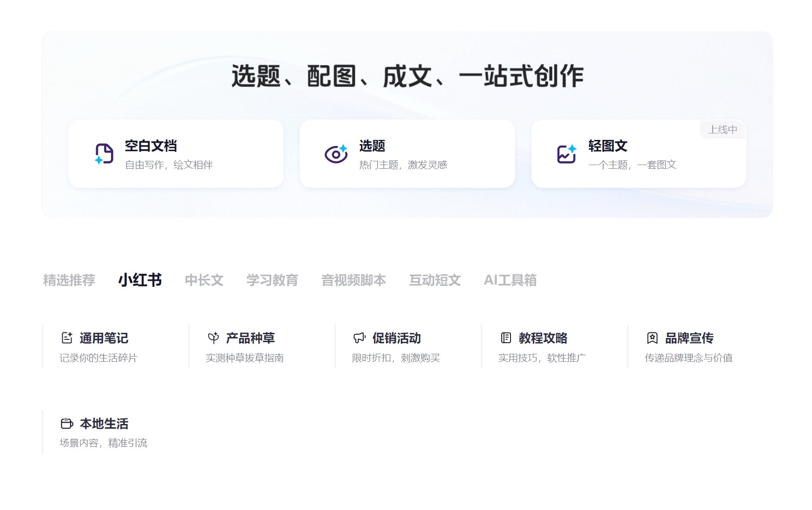Switch to the 音视频脚本 tab
The image size is (812, 510).
pos(354,280)
